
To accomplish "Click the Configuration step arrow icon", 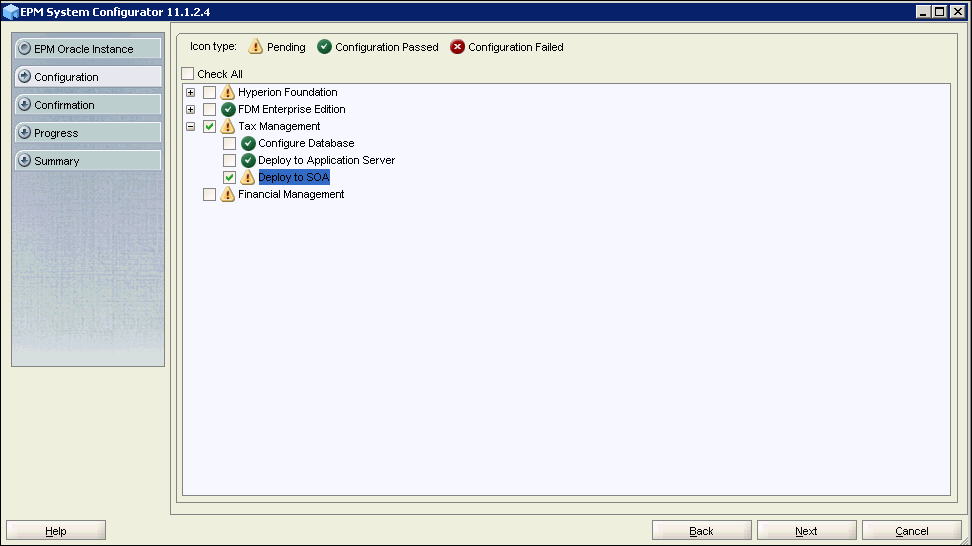I will 25,76.
